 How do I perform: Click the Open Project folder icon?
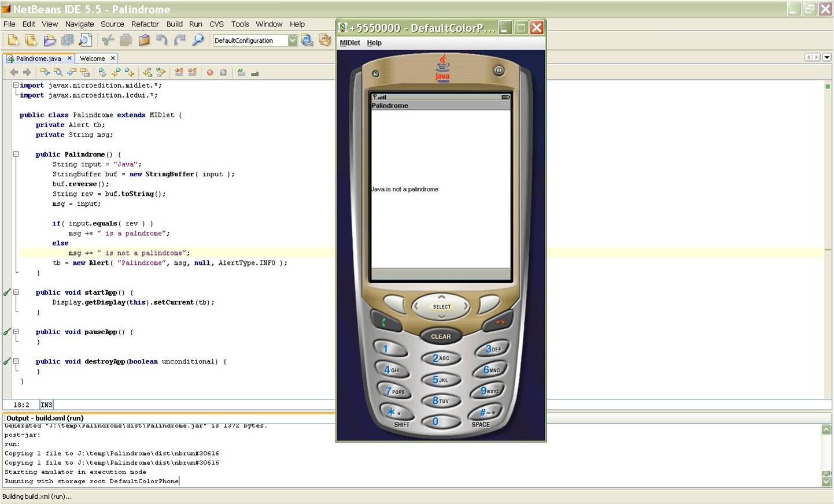click(50, 40)
